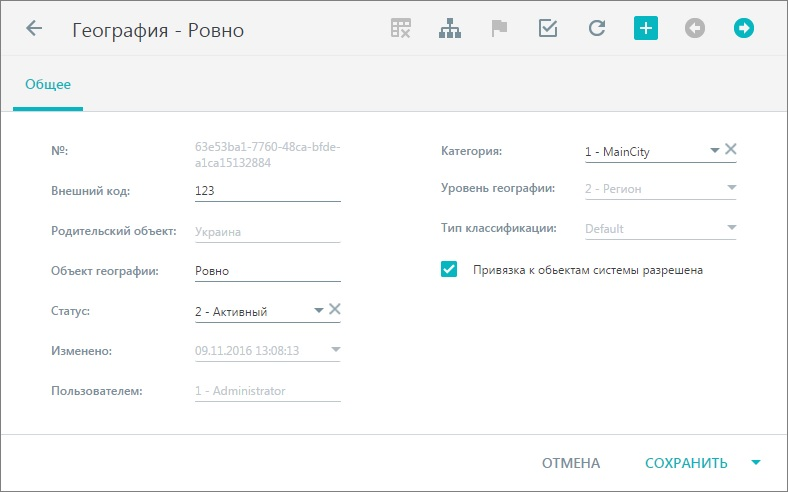This screenshot has height=492, width=788.
Task: Click the СОХРАНИТЬ button
Action: pyautogui.click(x=686, y=463)
